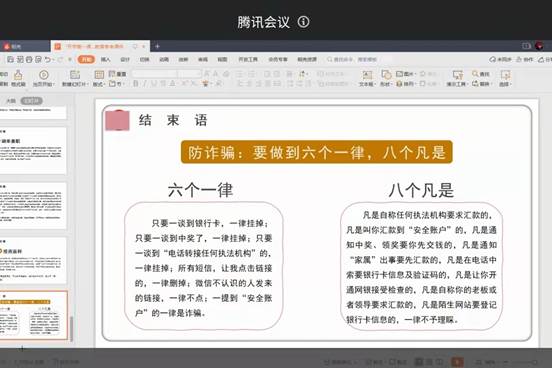Screen dimensions: 552x368
Task: Expand the 选择 dropdown arrow
Action: point(510,84)
